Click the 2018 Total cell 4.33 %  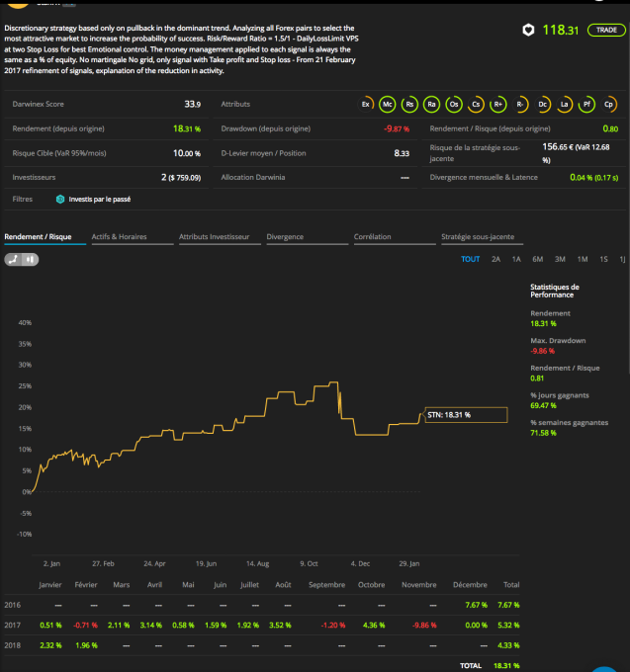tap(508, 645)
